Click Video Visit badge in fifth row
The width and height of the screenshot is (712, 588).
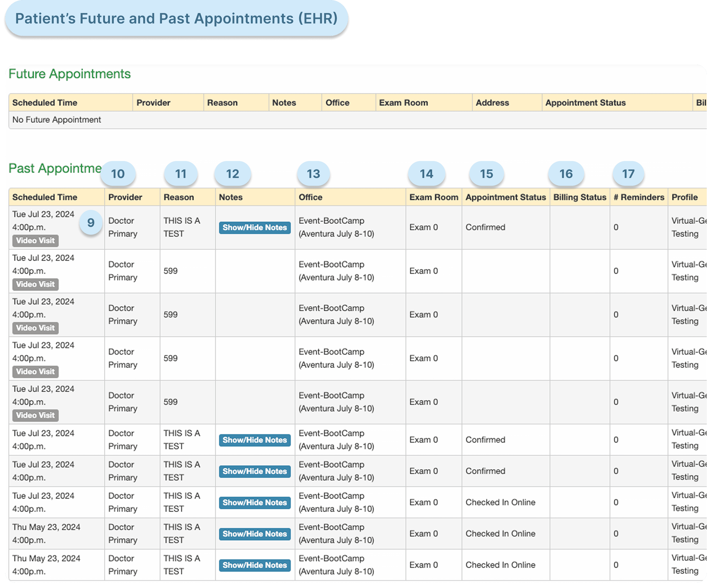tap(35, 415)
